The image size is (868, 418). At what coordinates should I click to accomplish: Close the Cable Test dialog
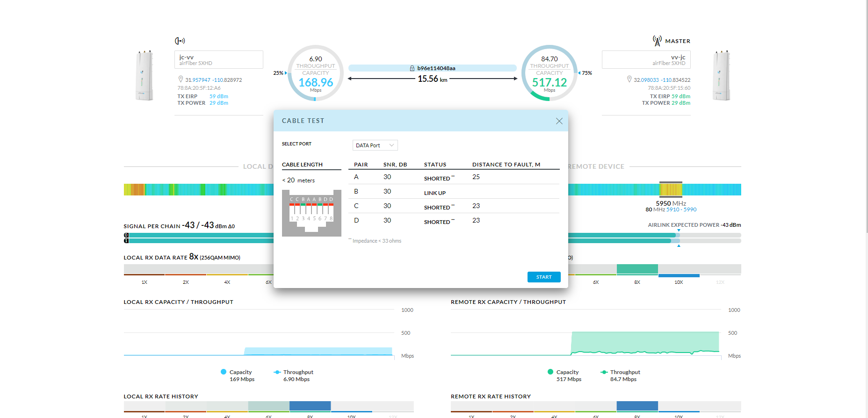[x=559, y=121]
